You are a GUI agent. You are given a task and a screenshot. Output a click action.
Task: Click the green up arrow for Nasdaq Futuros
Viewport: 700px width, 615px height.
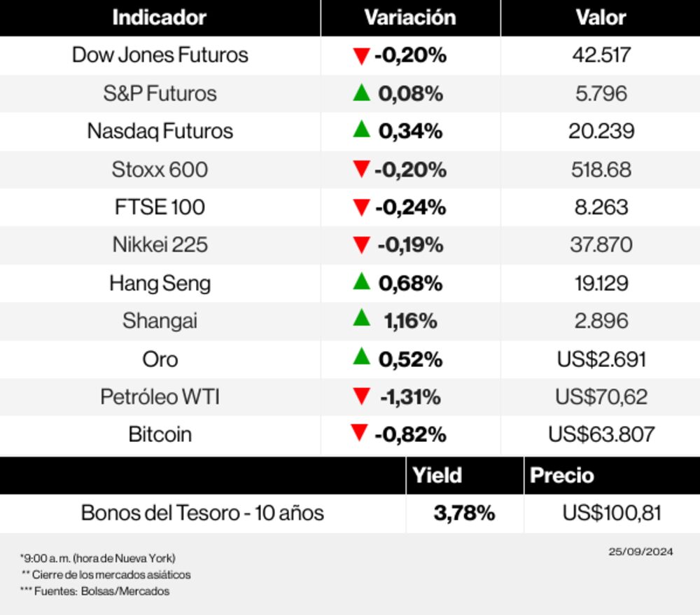click(361, 130)
